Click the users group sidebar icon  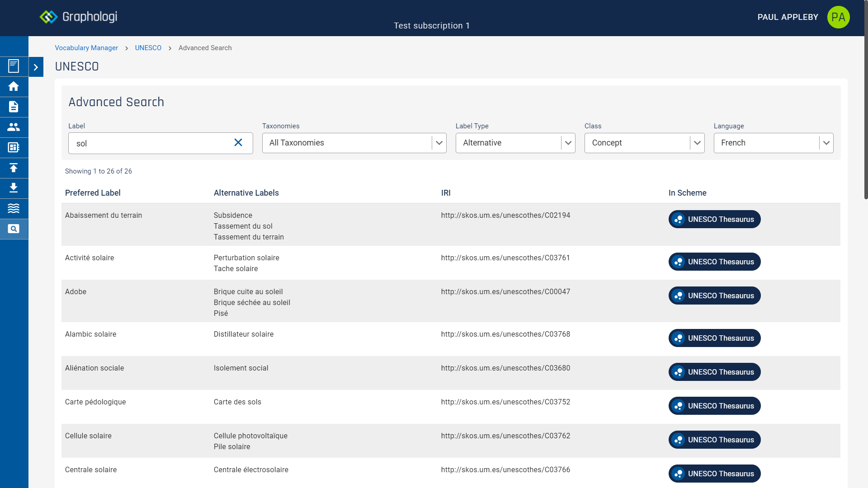pyautogui.click(x=14, y=127)
